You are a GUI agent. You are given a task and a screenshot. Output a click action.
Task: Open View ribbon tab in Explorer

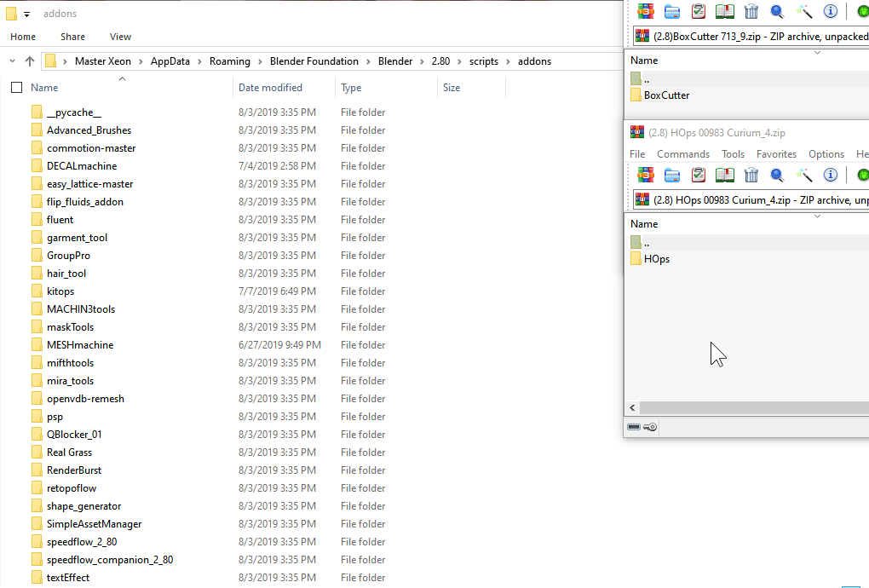click(120, 37)
